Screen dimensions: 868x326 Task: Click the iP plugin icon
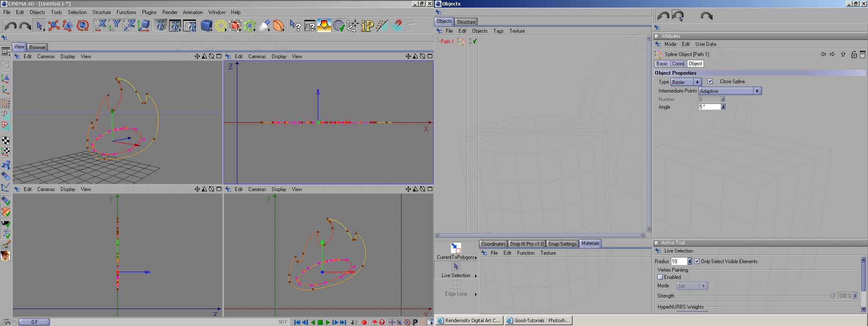coord(367,26)
